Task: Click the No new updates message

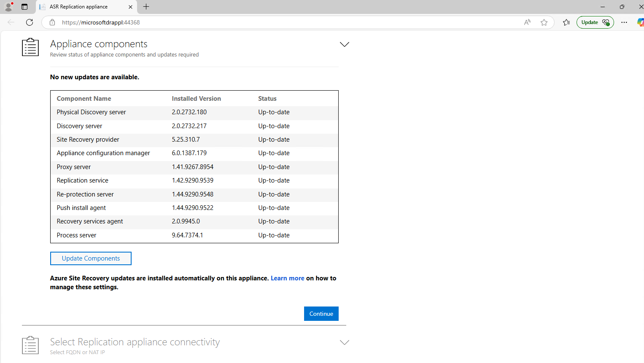Action: (94, 77)
